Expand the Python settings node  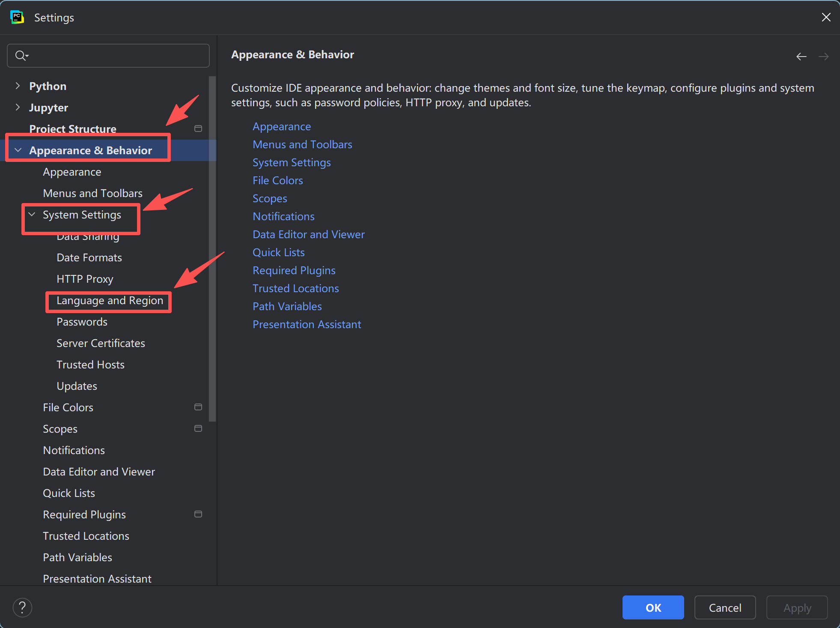18,86
